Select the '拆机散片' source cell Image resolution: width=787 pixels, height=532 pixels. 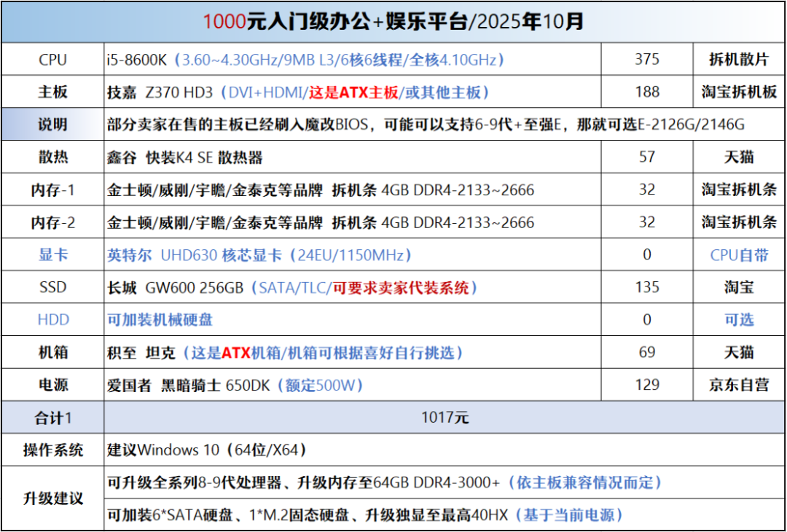[738, 60]
